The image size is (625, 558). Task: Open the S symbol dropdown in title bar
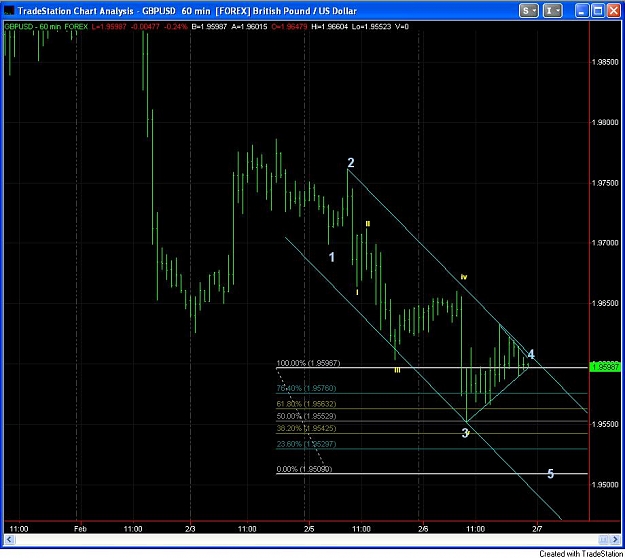[529, 11]
